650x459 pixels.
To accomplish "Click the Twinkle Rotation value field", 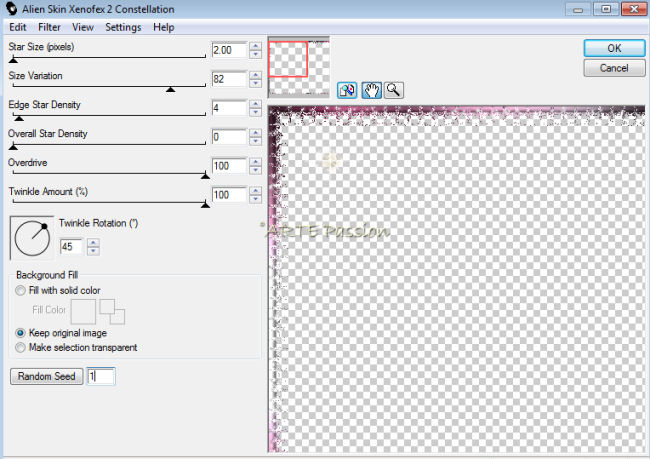I will (x=71, y=247).
